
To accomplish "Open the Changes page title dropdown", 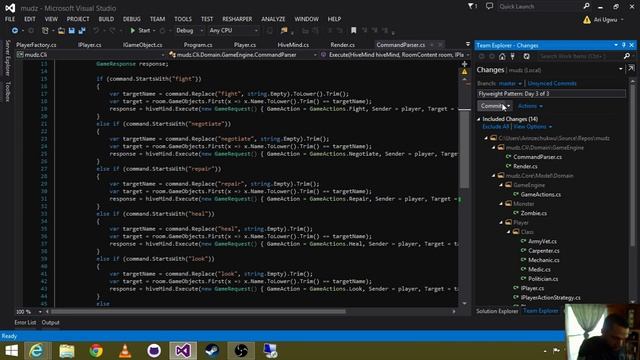I will pos(621,69).
